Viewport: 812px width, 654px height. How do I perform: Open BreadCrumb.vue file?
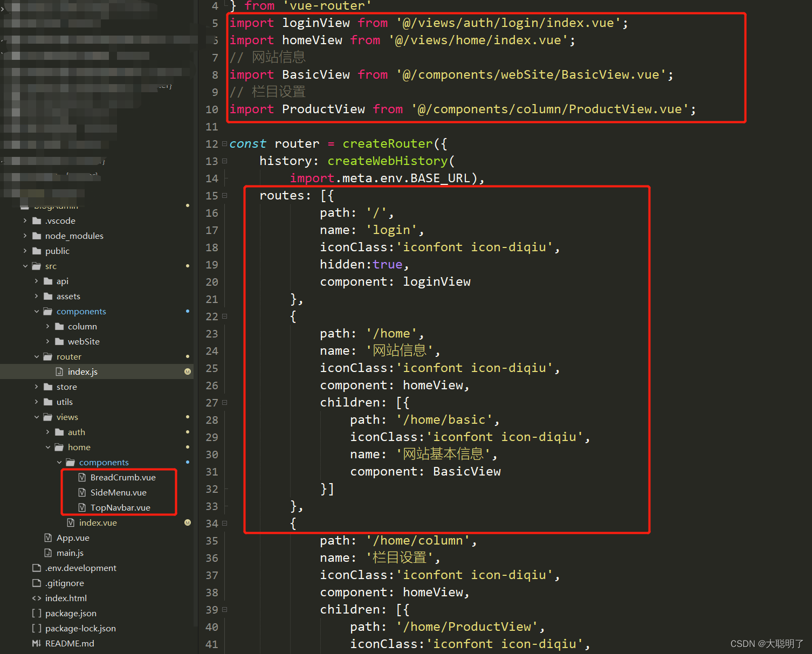123,477
